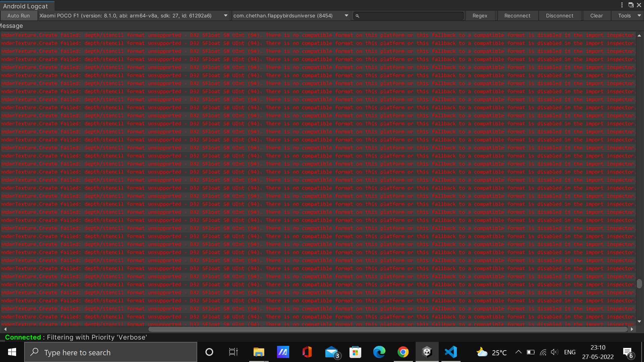
Task: Open File Explorer from taskbar
Action: coord(259,352)
